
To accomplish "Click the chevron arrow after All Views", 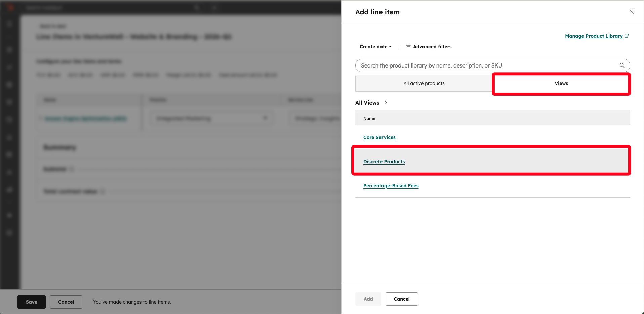I will click(386, 103).
